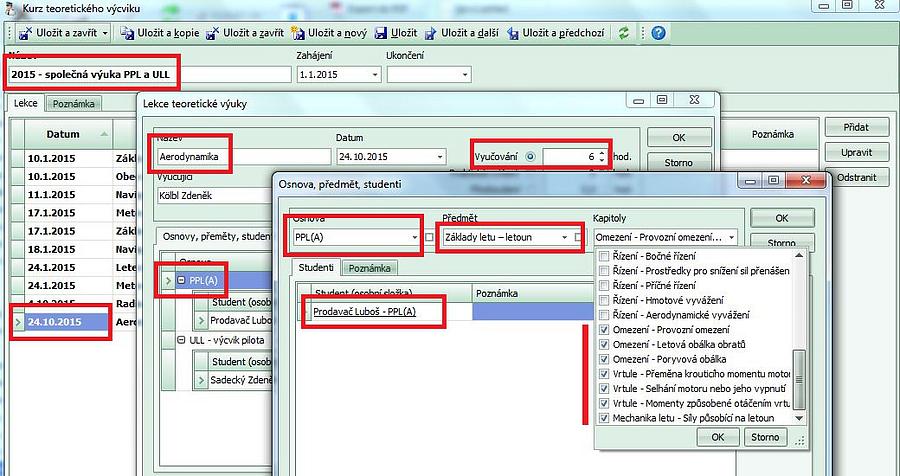The width and height of the screenshot is (900, 476).
Task: Open help with the blue question-mark icon
Action: (658, 33)
